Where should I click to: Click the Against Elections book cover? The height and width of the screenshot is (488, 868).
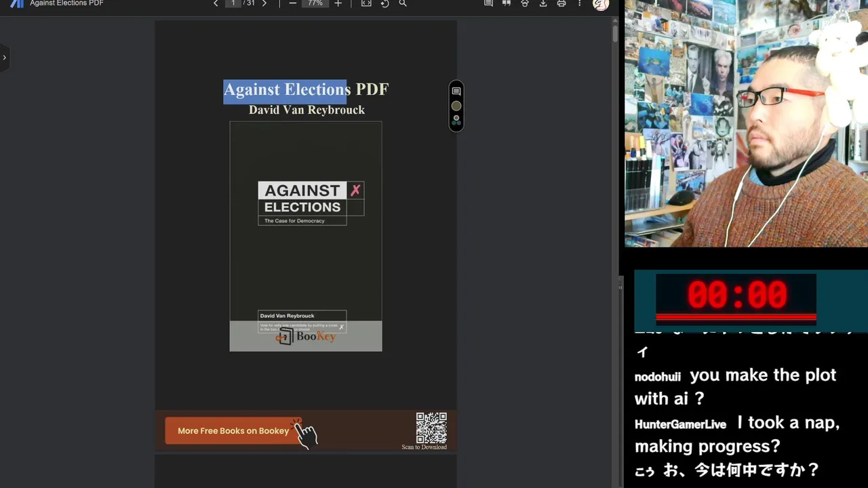click(306, 237)
